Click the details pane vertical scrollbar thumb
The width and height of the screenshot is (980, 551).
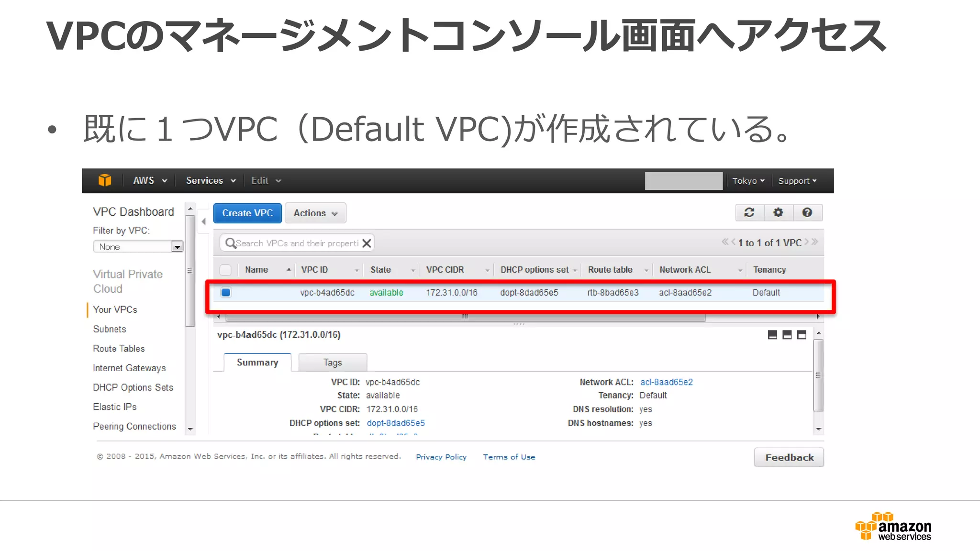[x=819, y=375]
